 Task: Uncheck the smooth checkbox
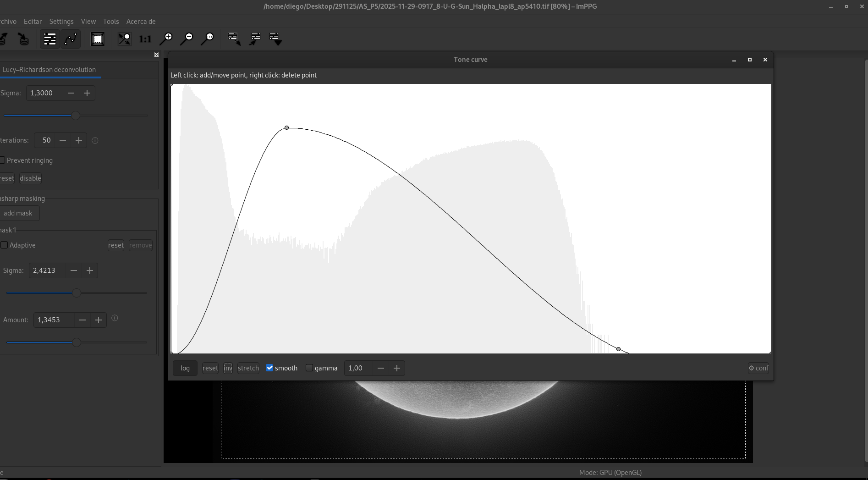click(x=269, y=368)
